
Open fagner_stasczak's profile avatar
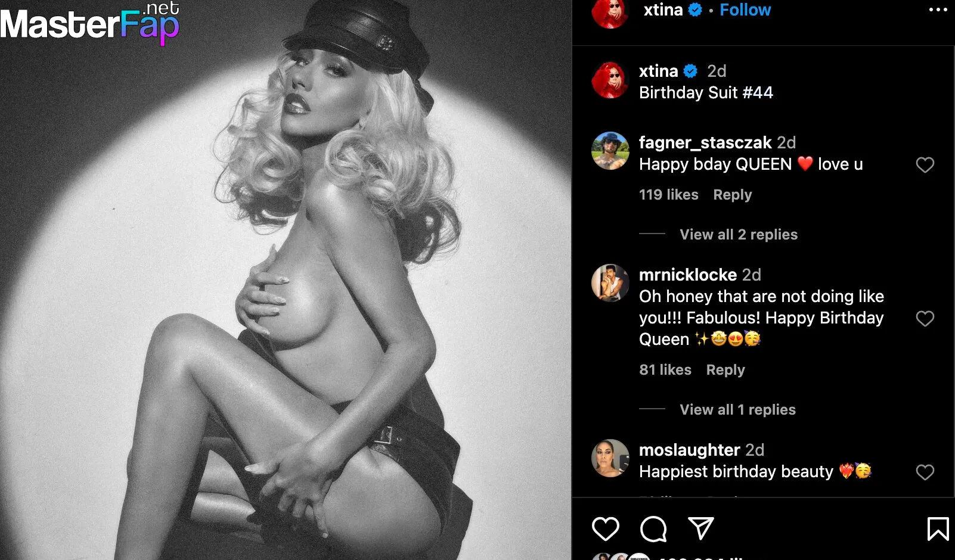point(610,151)
